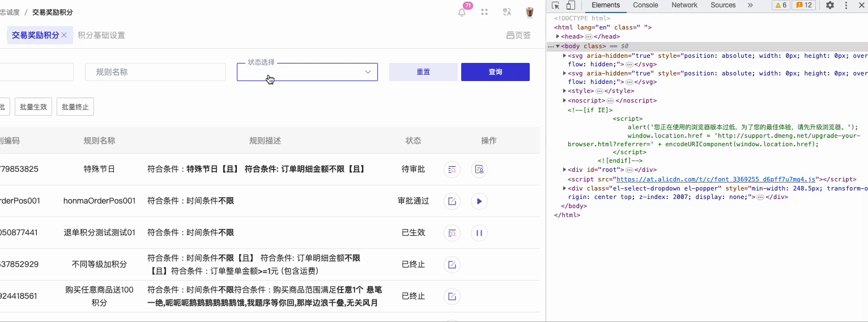Viewport: 868px width, 322px height.
Task: Expand the style node triangle
Action: click(x=564, y=91)
